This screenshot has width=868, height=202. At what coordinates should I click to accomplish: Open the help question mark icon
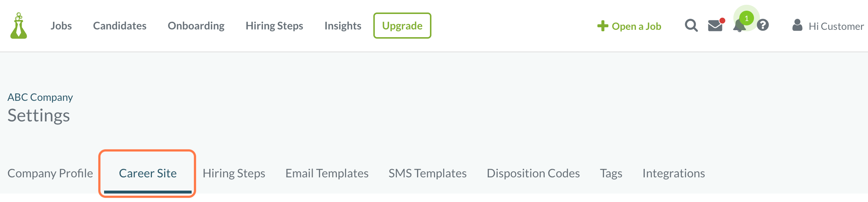[x=763, y=25]
